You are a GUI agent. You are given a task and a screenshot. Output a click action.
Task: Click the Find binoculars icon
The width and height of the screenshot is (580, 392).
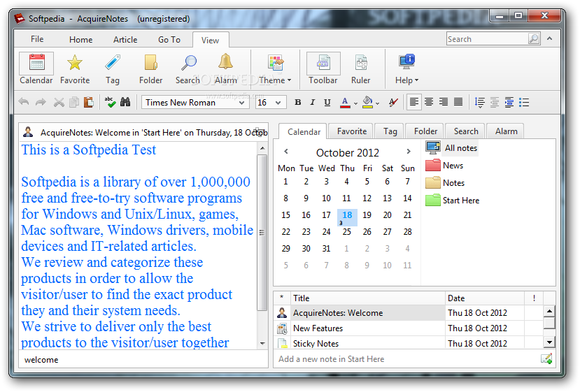(x=125, y=102)
